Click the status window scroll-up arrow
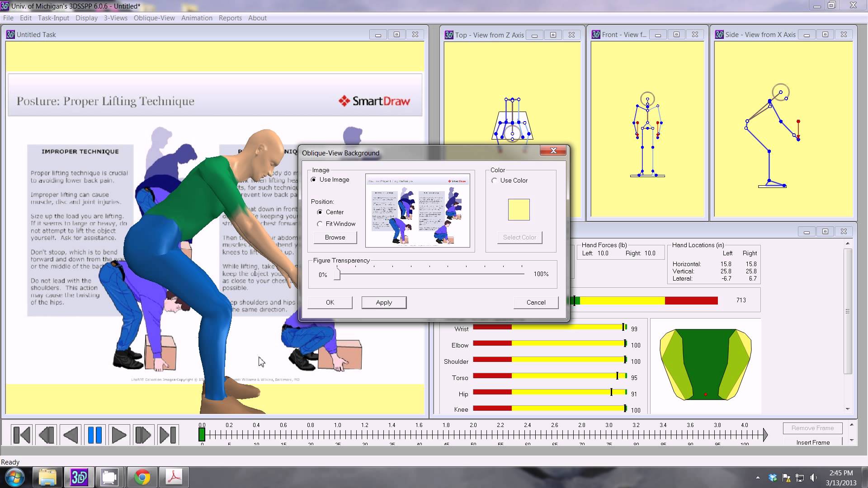 click(x=848, y=244)
